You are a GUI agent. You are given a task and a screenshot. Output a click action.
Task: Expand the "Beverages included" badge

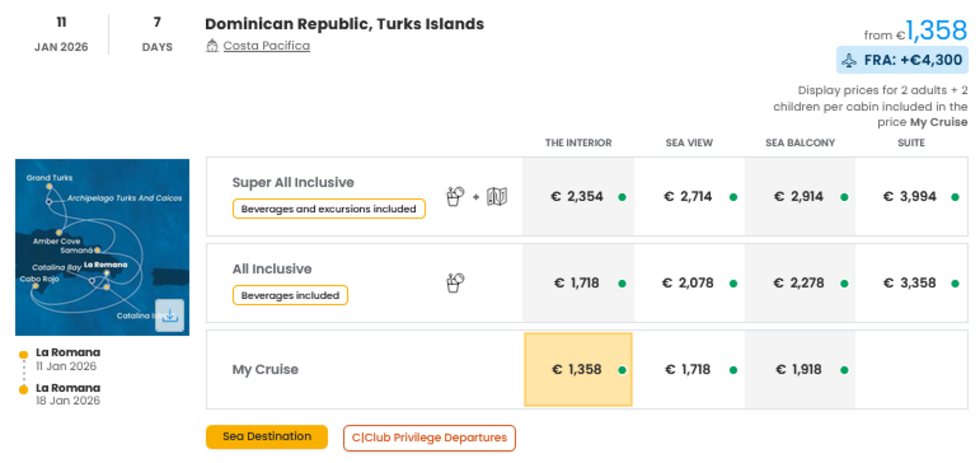(x=290, y=295)
